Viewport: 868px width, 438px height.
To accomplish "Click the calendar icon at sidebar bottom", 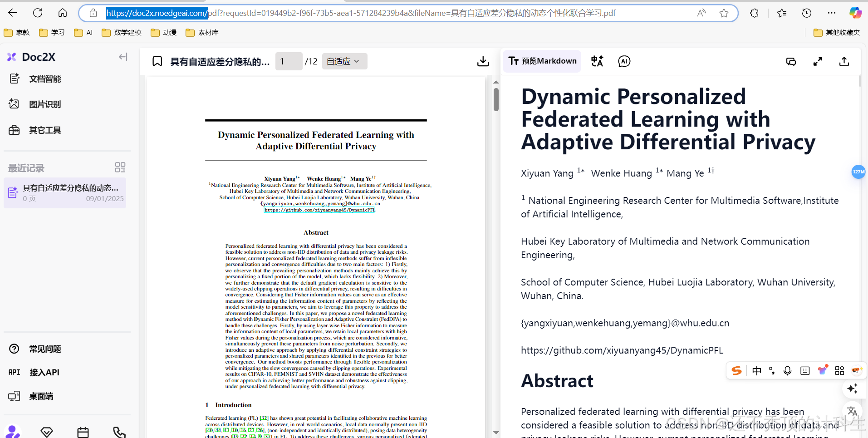I will click(83, 432).
